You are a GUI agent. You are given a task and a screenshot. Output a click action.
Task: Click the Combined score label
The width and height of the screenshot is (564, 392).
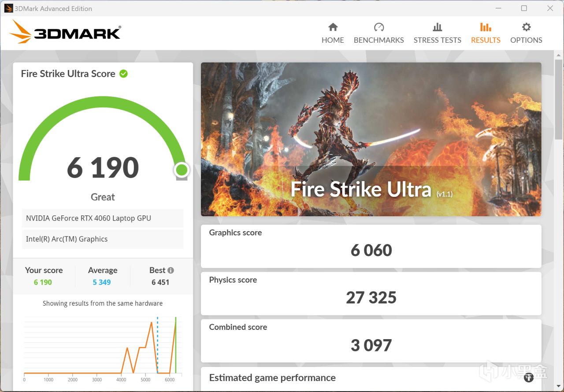click(238, 327)
